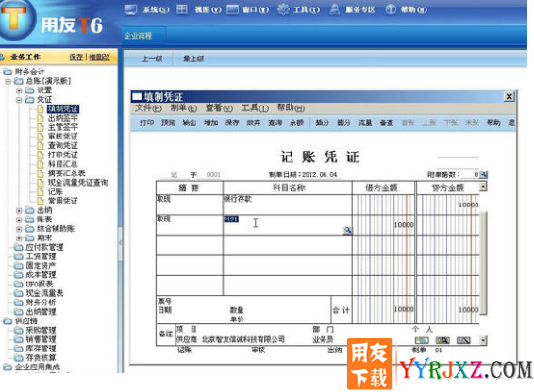The width and height of the screenshot is (534, 392).
Task: Click the 删分 toolbar button
Action: [343, 122]
